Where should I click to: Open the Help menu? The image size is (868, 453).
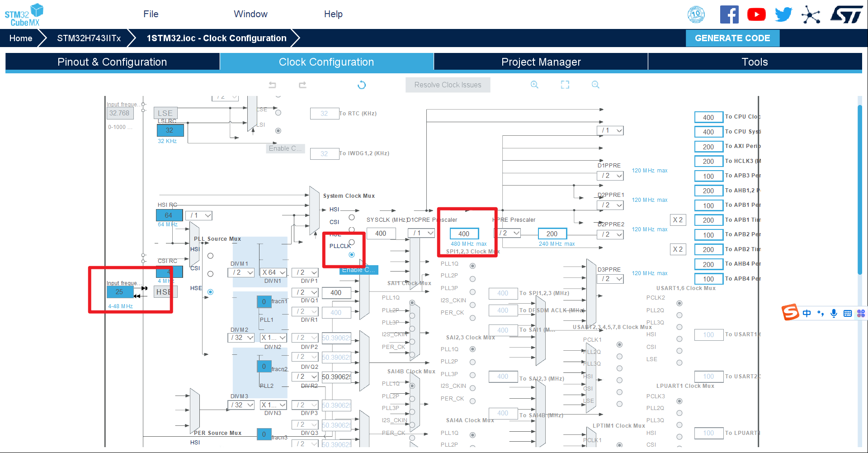click(x=333, y=14)
